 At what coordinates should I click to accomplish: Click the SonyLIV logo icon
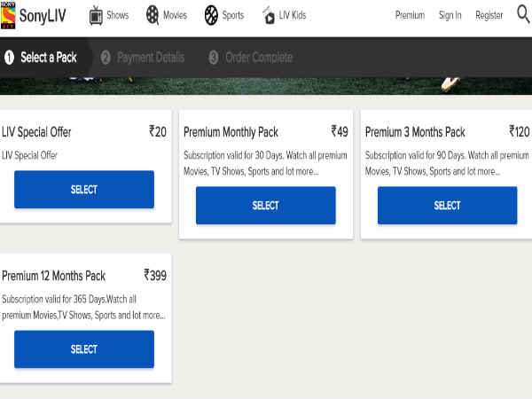(x=8, y=15)
